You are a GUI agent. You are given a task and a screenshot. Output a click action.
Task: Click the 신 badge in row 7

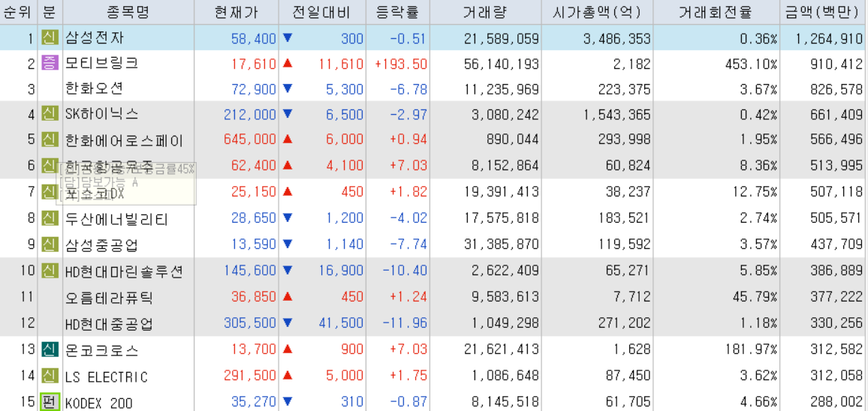[x=50, y=193]
